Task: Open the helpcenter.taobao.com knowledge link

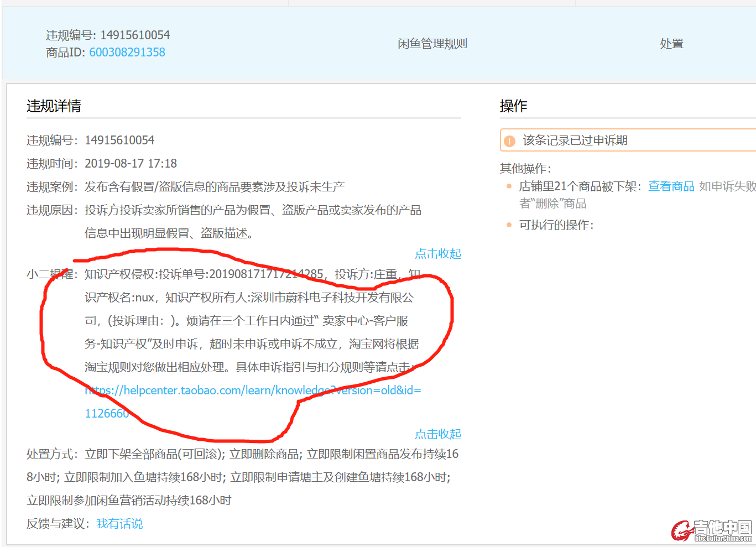Action: coord(253,402)
